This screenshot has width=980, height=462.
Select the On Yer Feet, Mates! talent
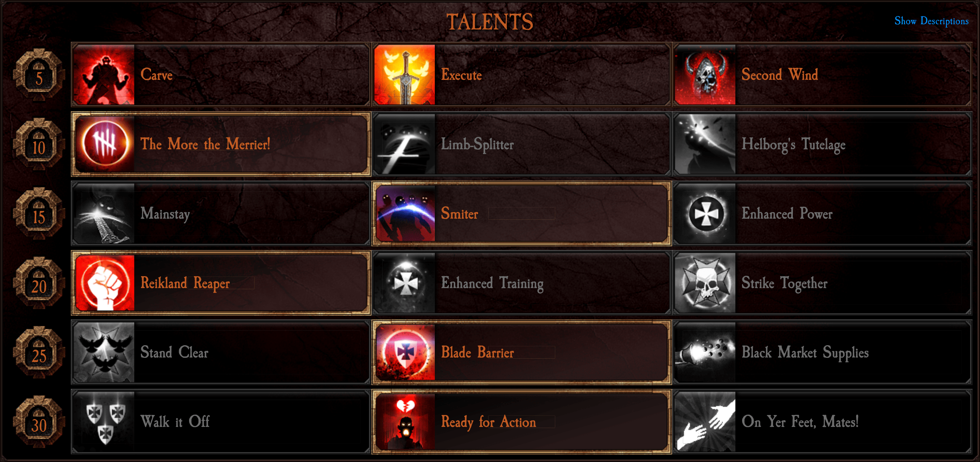point(822,422)
